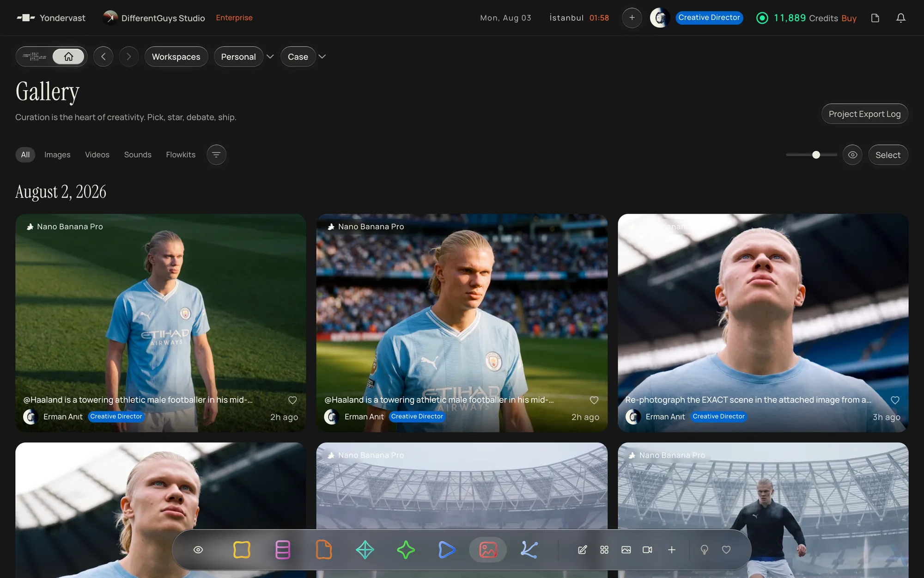Switch to the dotted-pattern view toggle
The height and width of the screenshot is (578, 924).
35,56
